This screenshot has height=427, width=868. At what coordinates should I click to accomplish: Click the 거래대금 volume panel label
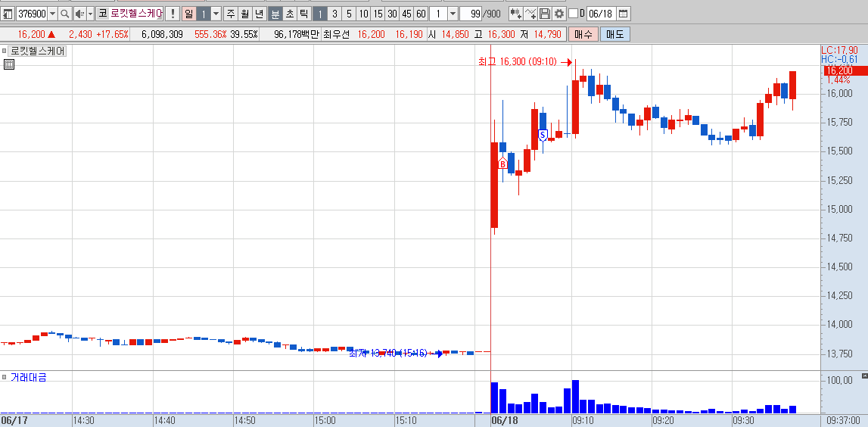pyautogui.click(x=28, y=378)
